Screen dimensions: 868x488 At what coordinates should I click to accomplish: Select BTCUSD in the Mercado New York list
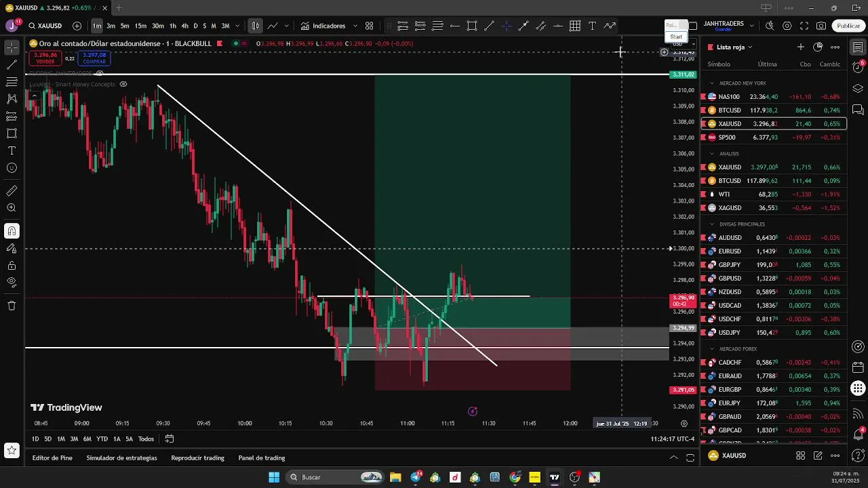point(774,110)
